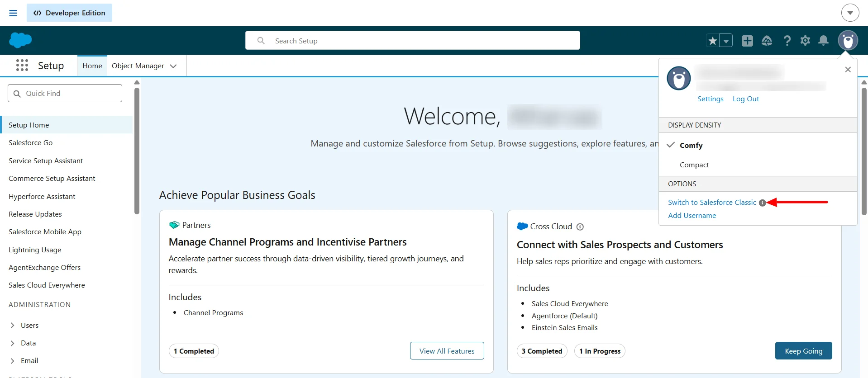Open the Notifications bell
The height and width of the screenshot is (378, 868).
click(824, 41)
